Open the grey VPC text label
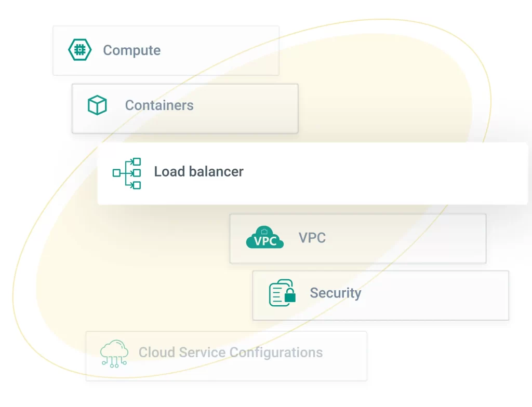Screen dimensions: 532x407 [312, 238]
